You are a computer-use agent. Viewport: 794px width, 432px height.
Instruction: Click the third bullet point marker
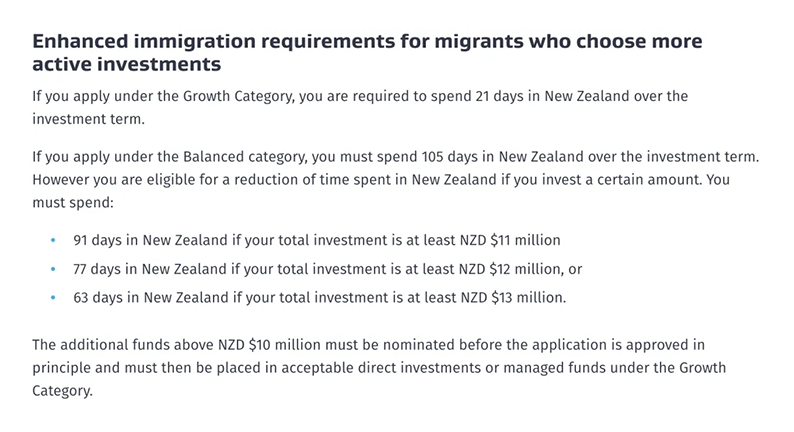[53, 298]
